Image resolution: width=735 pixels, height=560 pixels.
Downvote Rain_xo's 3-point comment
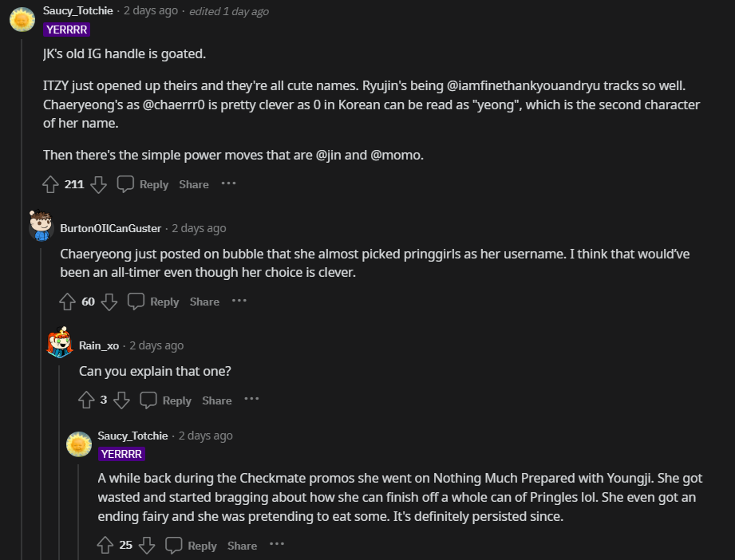121,400
